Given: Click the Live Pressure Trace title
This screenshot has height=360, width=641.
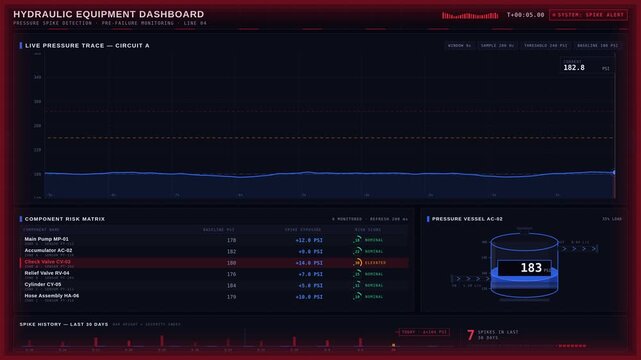Looking at the screenshot, I should tap(87, 45).
